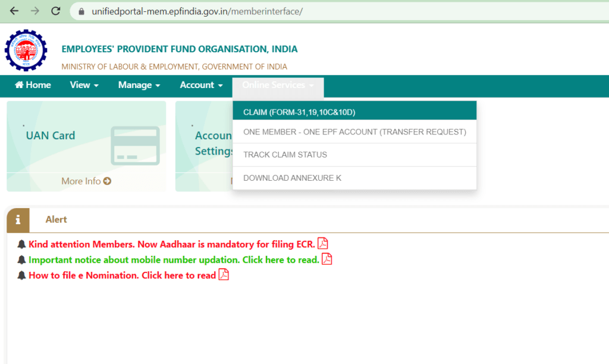Screen dimensions: 609x364
Task: Open PDF icon beside Aadhaar mandatory notice
Action: point(322,244)
